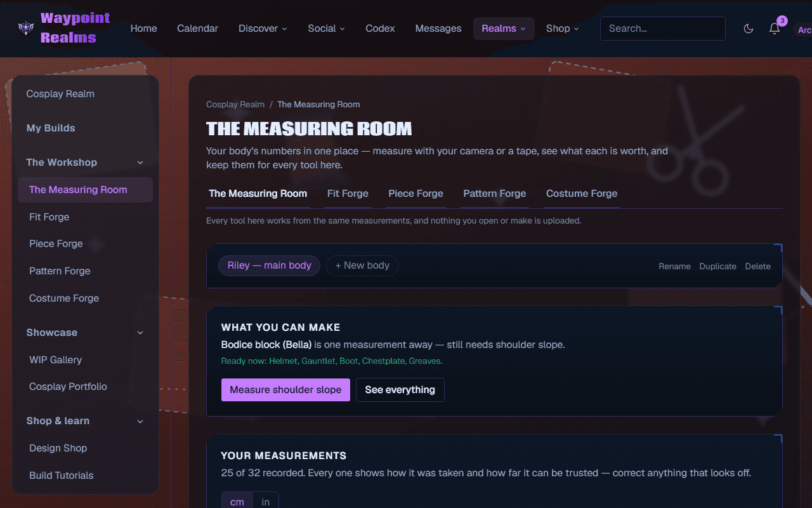
Task: Open the Realms dropdown menu
Action: click(504, 29)
